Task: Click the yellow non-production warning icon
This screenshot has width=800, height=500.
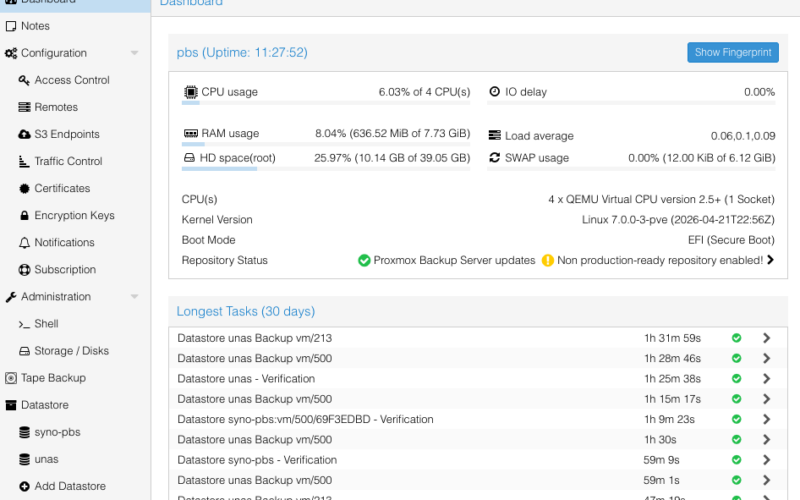Action: tap(547, 260)
